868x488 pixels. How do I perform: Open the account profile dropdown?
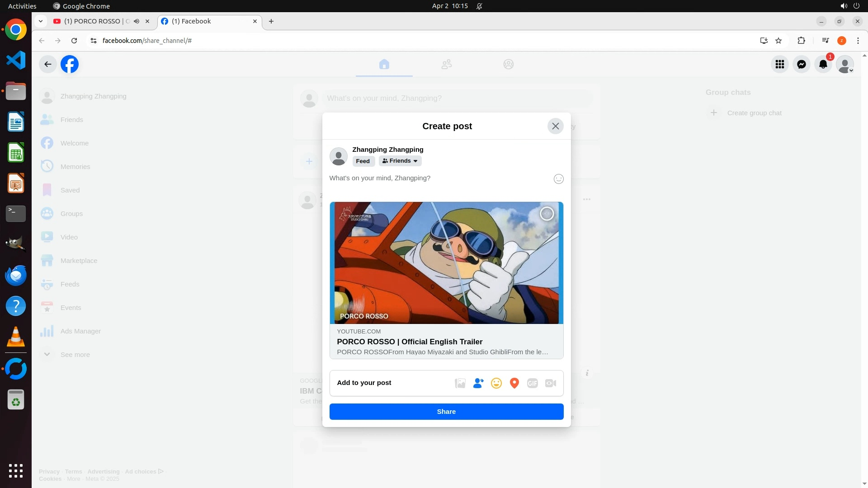click(x=844, y=64)
